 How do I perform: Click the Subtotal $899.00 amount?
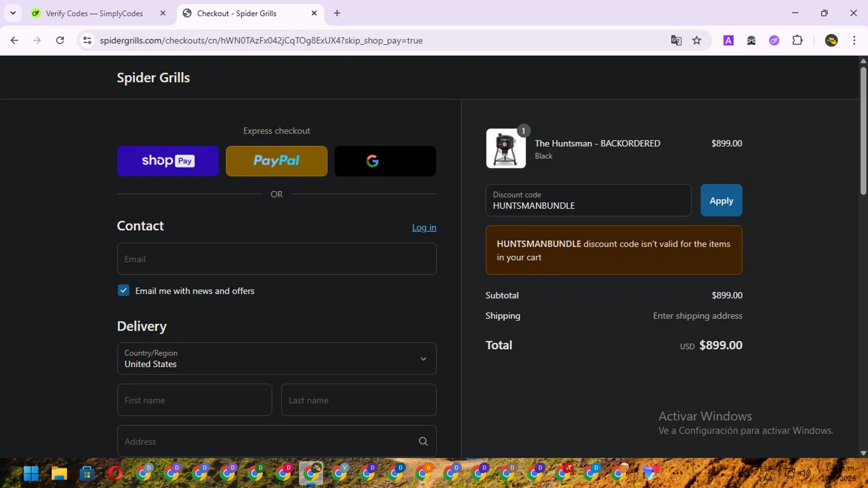727,295
